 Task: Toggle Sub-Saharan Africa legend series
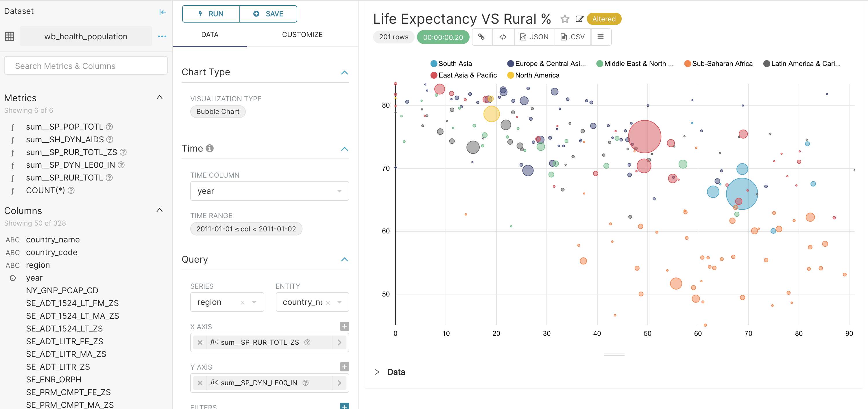click(x=719, y=63)
